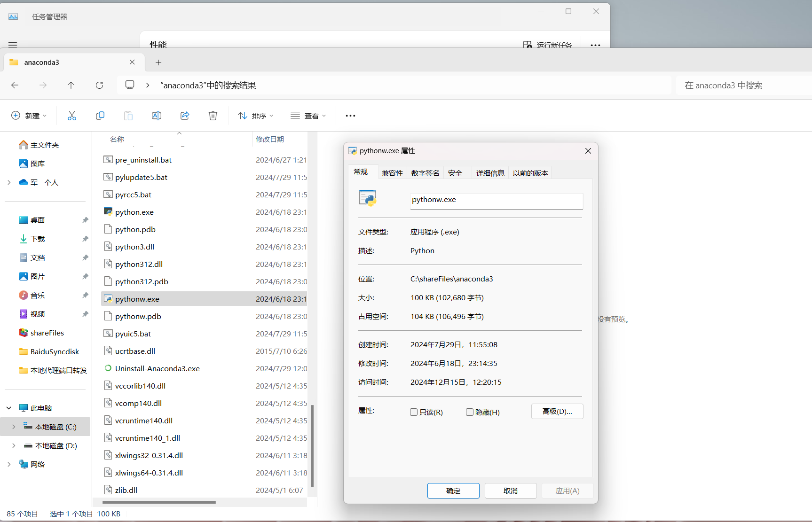Enable the 隐藏 hidden attribute checkbox
Image resolution: width=812 pixels, height=522 pixels.
[x=469, y=412]
